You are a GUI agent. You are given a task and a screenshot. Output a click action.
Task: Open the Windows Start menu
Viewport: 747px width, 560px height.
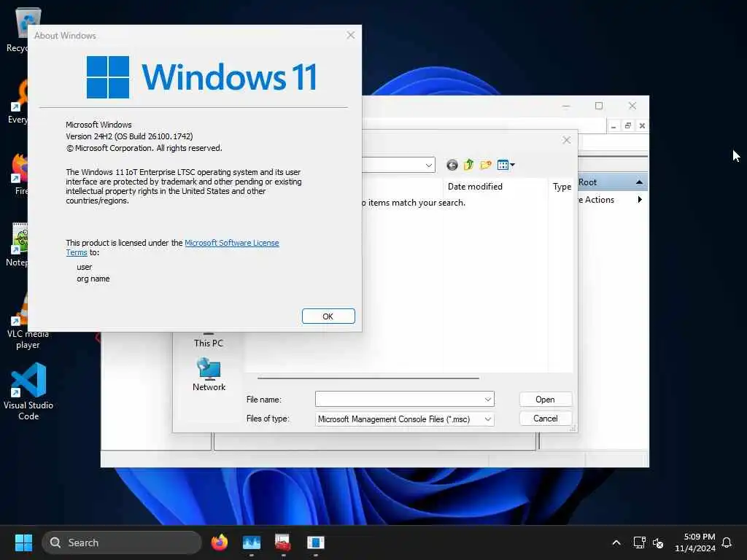point(23,542)
